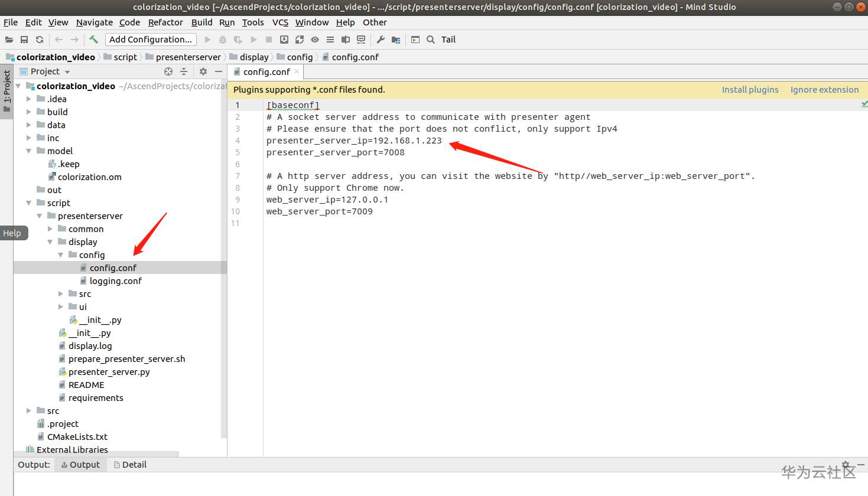
Task: Expand the data folder arrow
Action: coord(29,125)
